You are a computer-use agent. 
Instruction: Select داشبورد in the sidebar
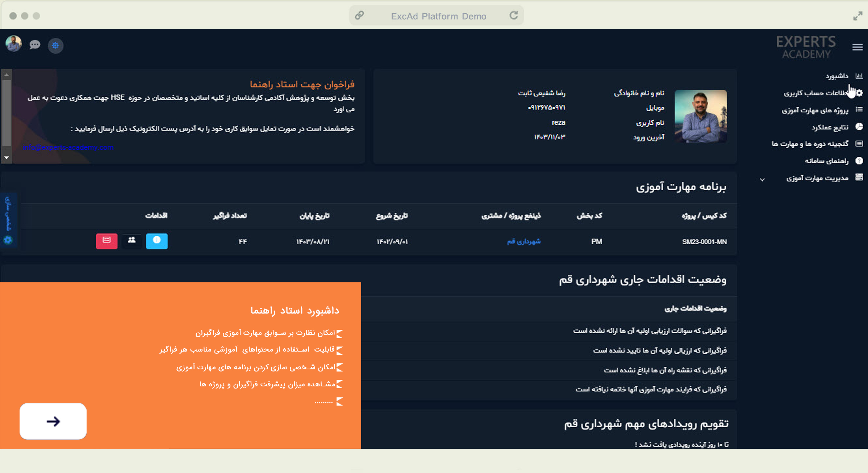[x=837, y=76]
